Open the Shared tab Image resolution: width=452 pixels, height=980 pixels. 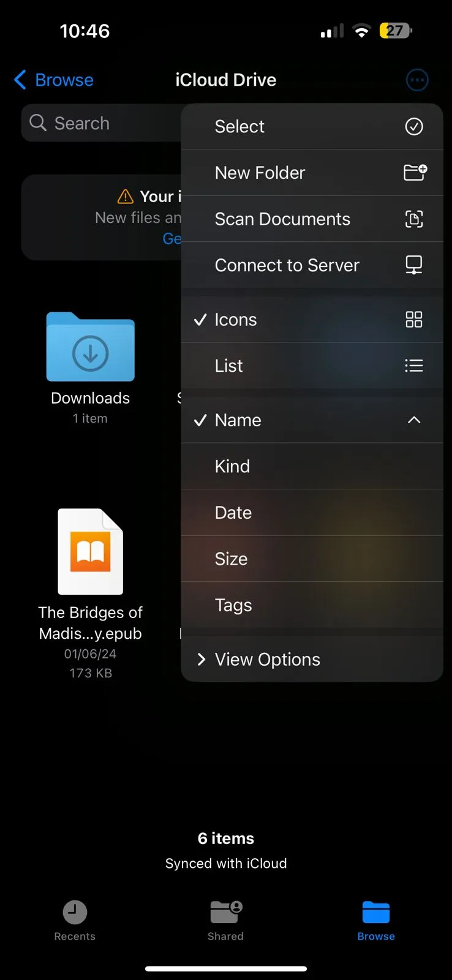(225, 921)
